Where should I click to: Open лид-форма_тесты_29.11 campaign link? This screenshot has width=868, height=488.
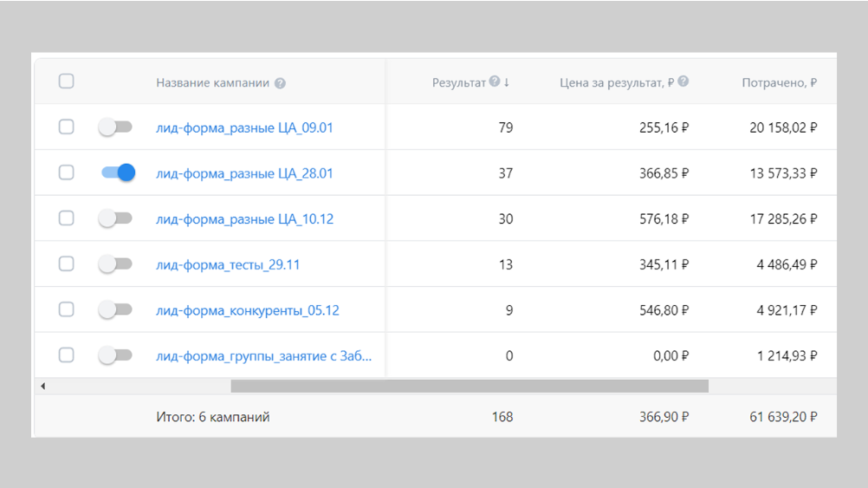[x=228, y=265]
